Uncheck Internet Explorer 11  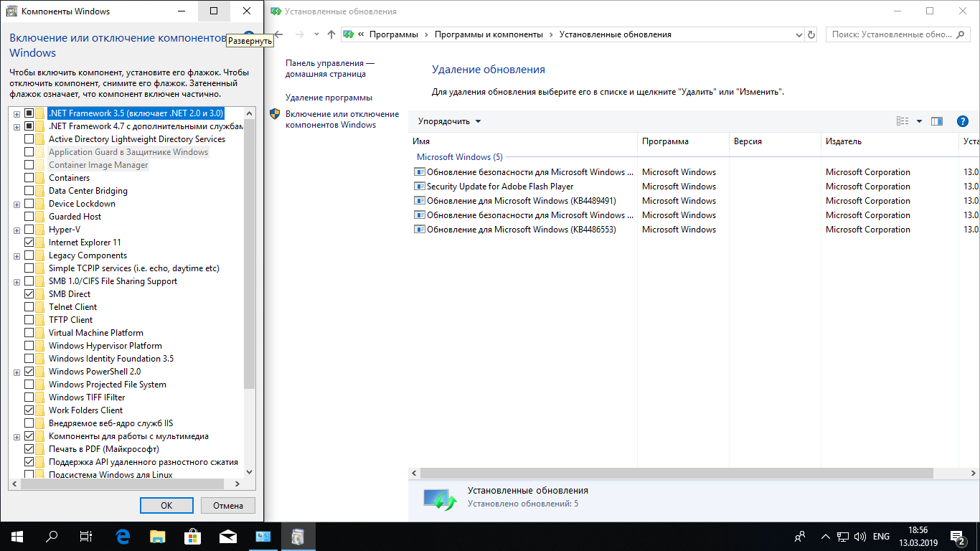pyautogui.click(x=29, y=242)
